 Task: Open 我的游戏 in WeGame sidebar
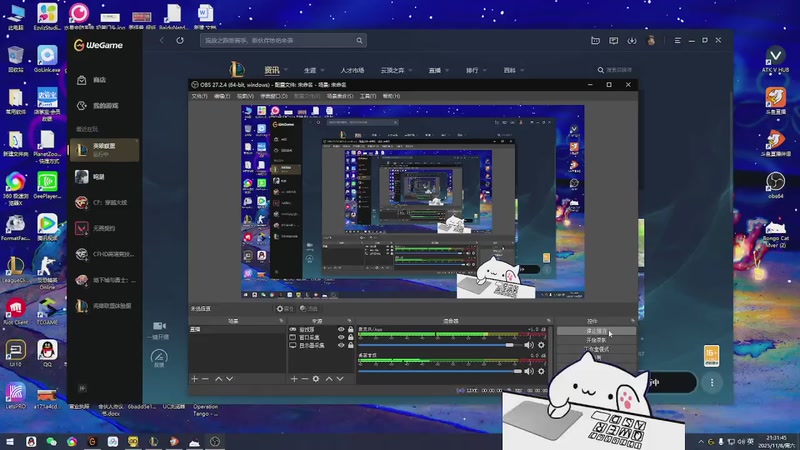[106, 106]
